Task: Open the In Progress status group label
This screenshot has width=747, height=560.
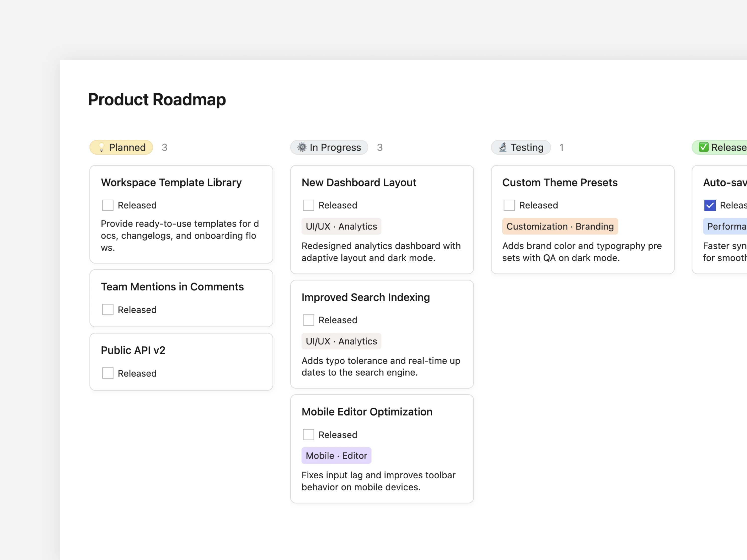Action: click(335, 148)
